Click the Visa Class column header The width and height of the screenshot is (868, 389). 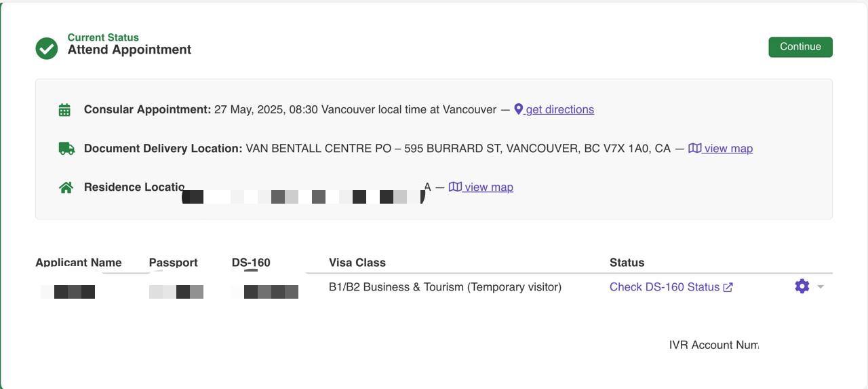[357, 263]
